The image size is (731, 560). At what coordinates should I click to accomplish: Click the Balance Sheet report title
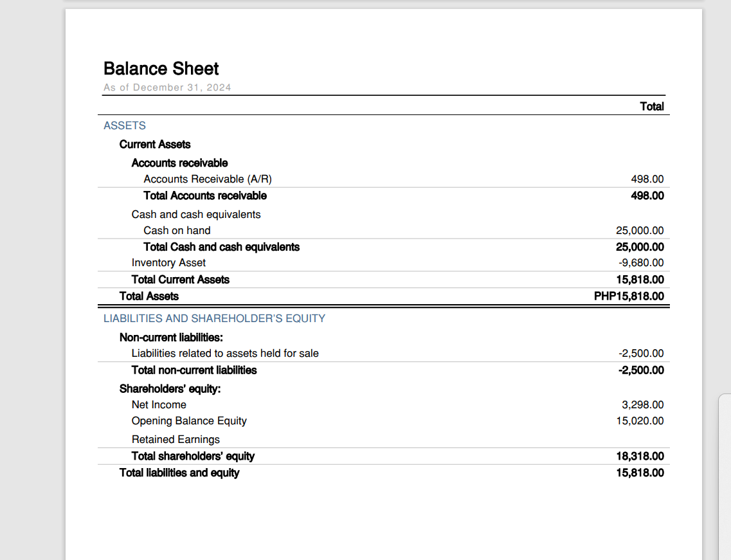[x=161, y=69]
